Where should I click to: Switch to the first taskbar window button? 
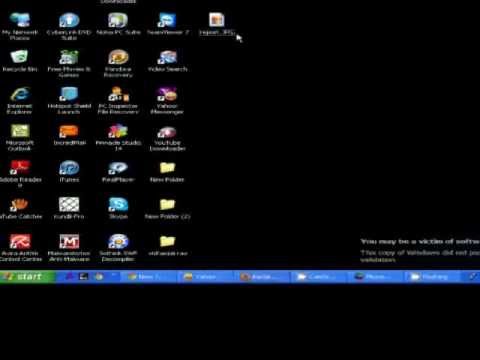[x=149, y=277]
